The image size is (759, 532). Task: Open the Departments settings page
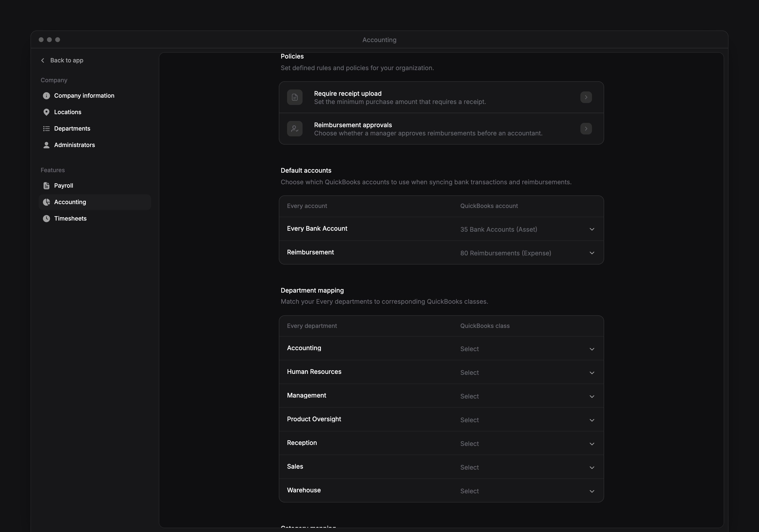95,129
